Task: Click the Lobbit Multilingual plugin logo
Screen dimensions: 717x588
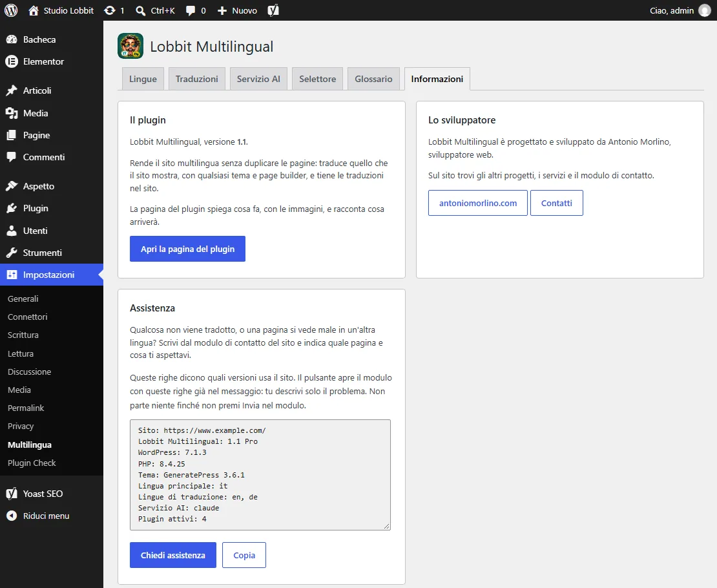Action: 130,46
